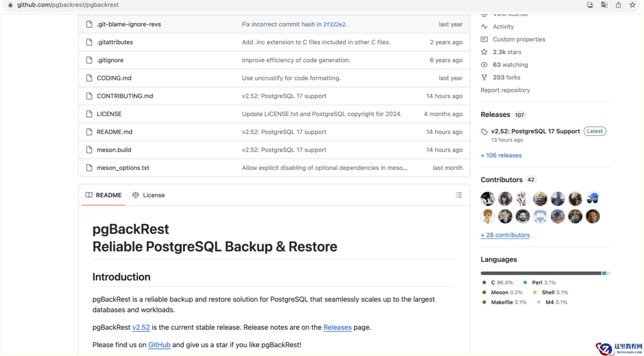Open commit hash 2f322e2 link

[x=334, y=24]
